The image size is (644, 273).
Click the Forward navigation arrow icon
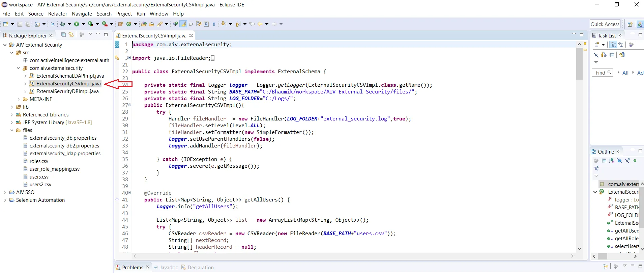point(274,24)
